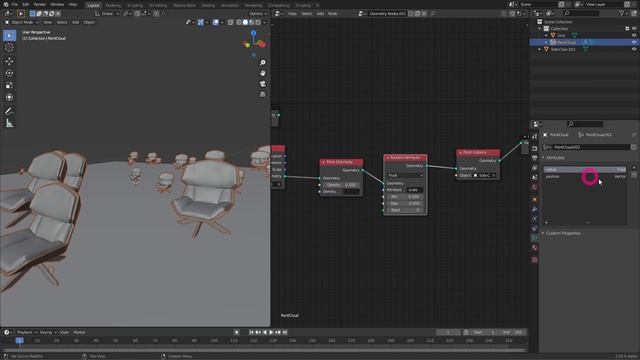Expand Sofa Chair.001 in outliner
Image resolution: width=640 pixels, height=360 pixels.
(x=540, y=49)
